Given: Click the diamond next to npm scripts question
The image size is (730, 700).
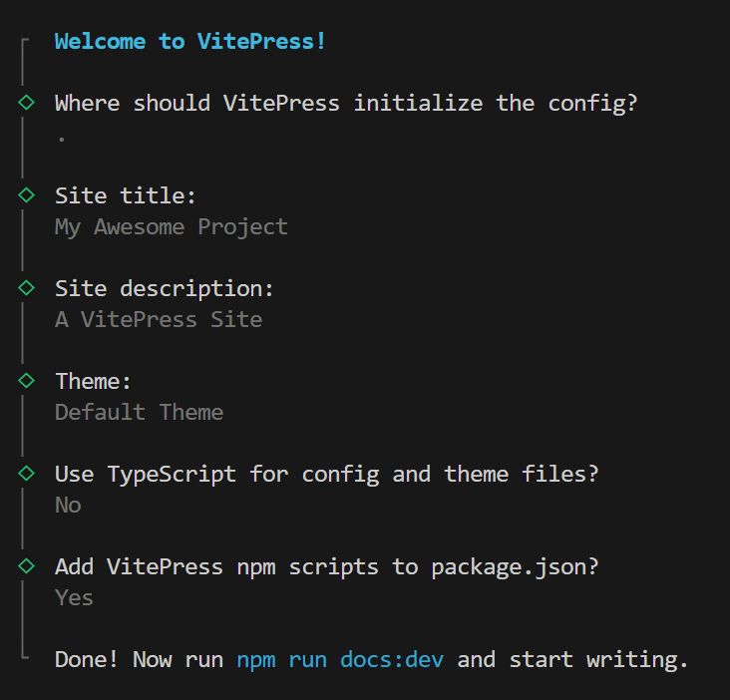Looking at the screenshot, I should (x=27, y=566).
